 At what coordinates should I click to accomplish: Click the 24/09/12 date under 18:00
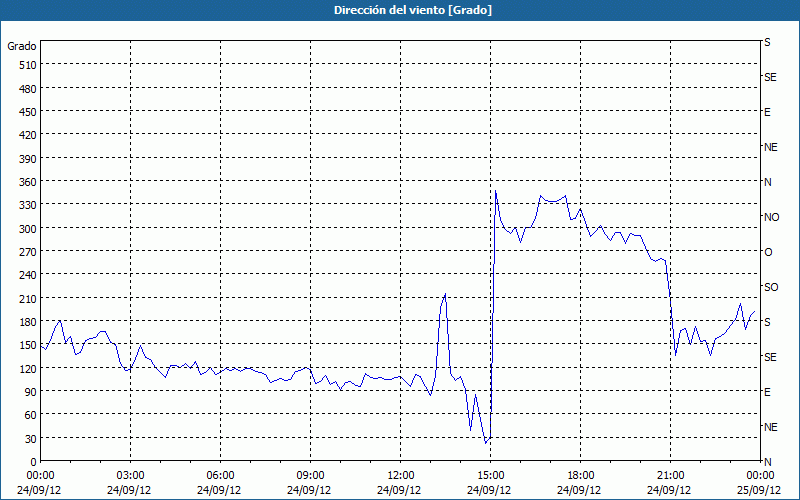pyautogui.click(x=581, y=490)
